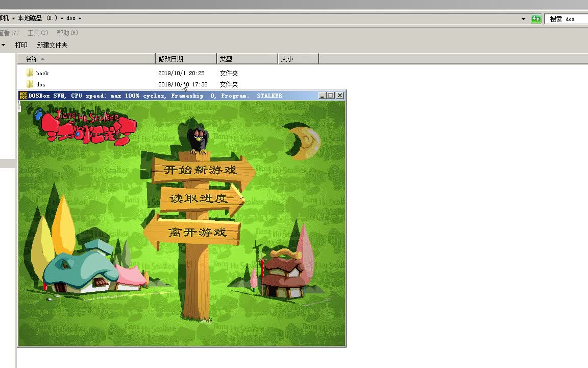Click the 打印 toolbar button
The image size is (588, 368).
point(21,45)
